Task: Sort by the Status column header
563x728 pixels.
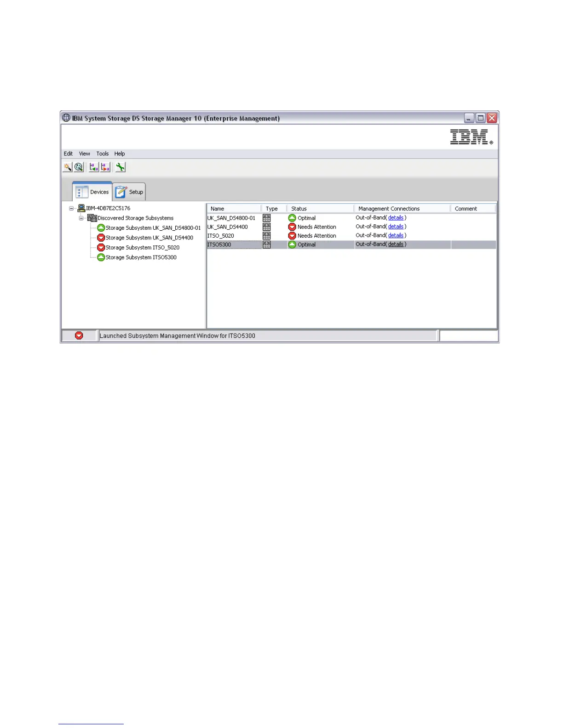Action: pyautogui.click(x=321, y=209)
